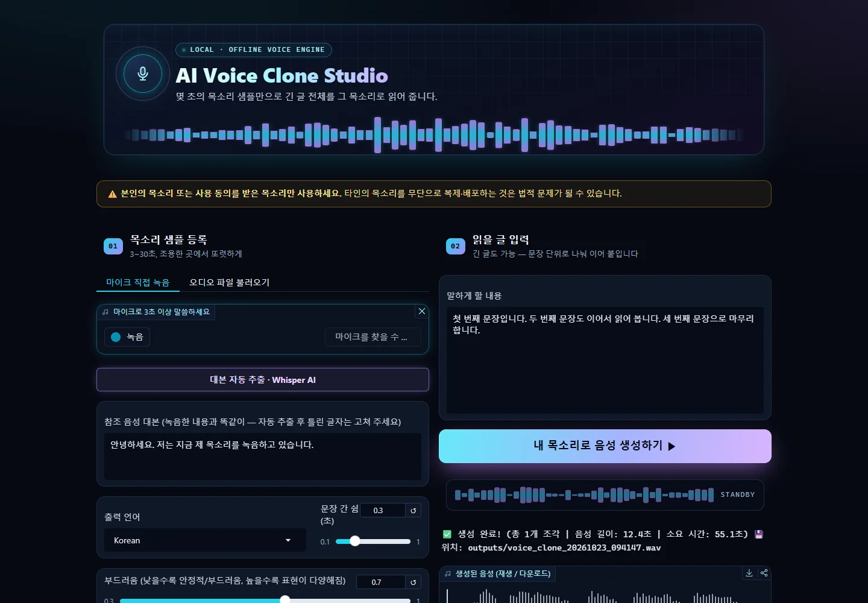Click the microphone logo icon in header

(x=143, y=74)
